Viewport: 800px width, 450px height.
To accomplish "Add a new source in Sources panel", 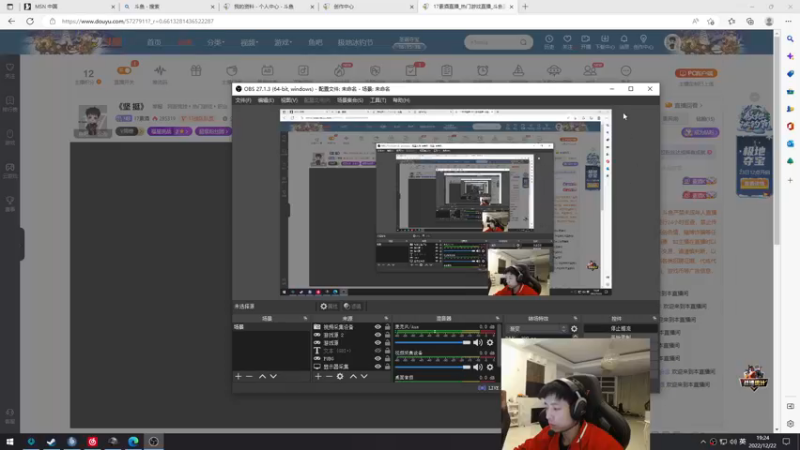I will pyautogui.click(x=318, y=377).
